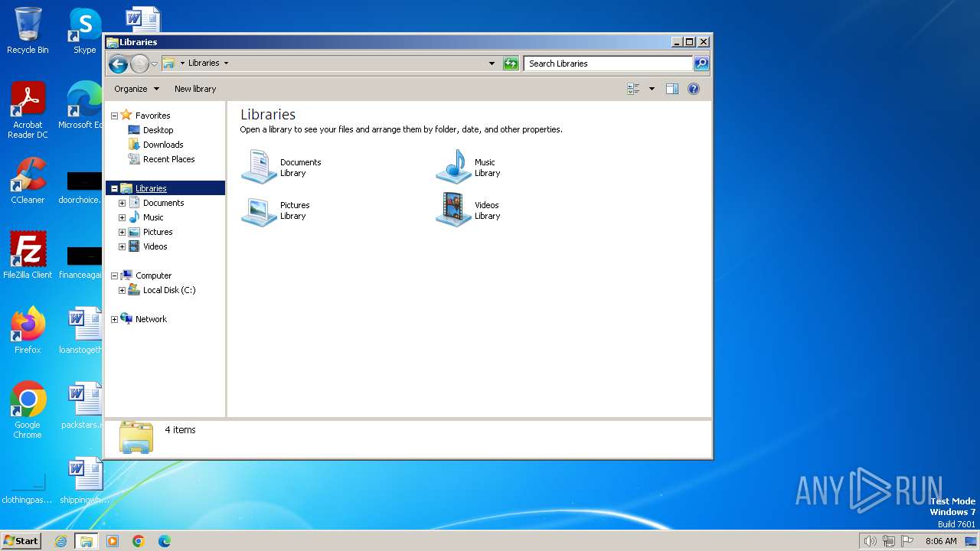Select the loanstogeth Word document icon
The width and height of the screenshot is (980, 551).
pos(83,331)
